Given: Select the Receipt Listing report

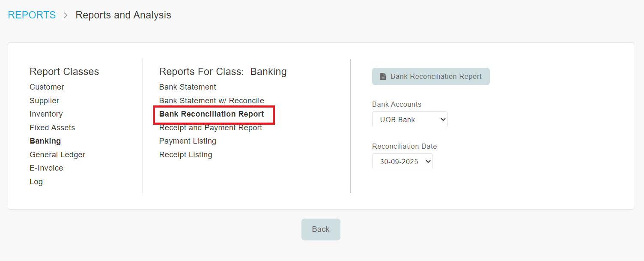Looking at the screenshot, I should tap(185, 155).
